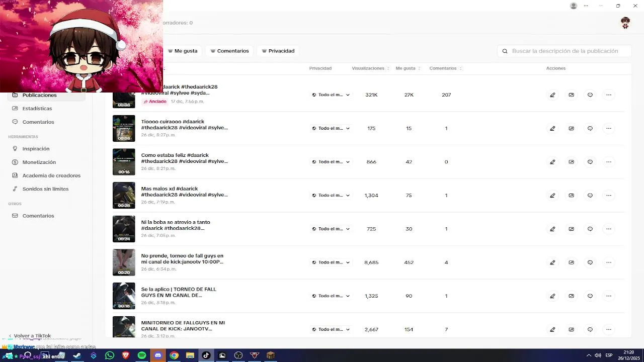Viewport: 644px width, 362px height.
Task: Edit the 'Ni la beba se atrevio' post
Action: pos(552,229)
